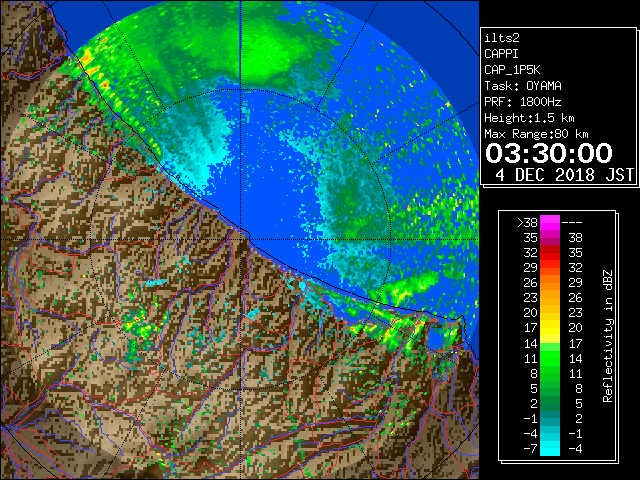This screenshot has width=640, height=480.
Task: Click the 'Task: OYAMA' line
Action: [523, 86]
